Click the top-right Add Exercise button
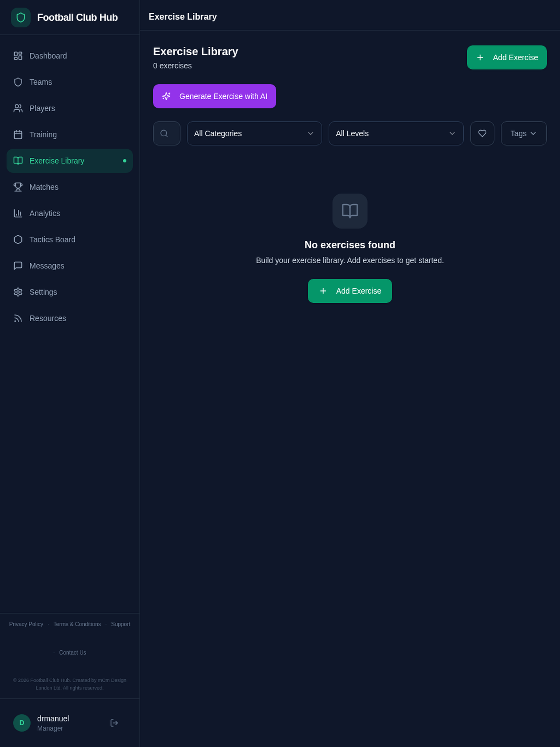 pyautogui.click(x=507, y=58)
